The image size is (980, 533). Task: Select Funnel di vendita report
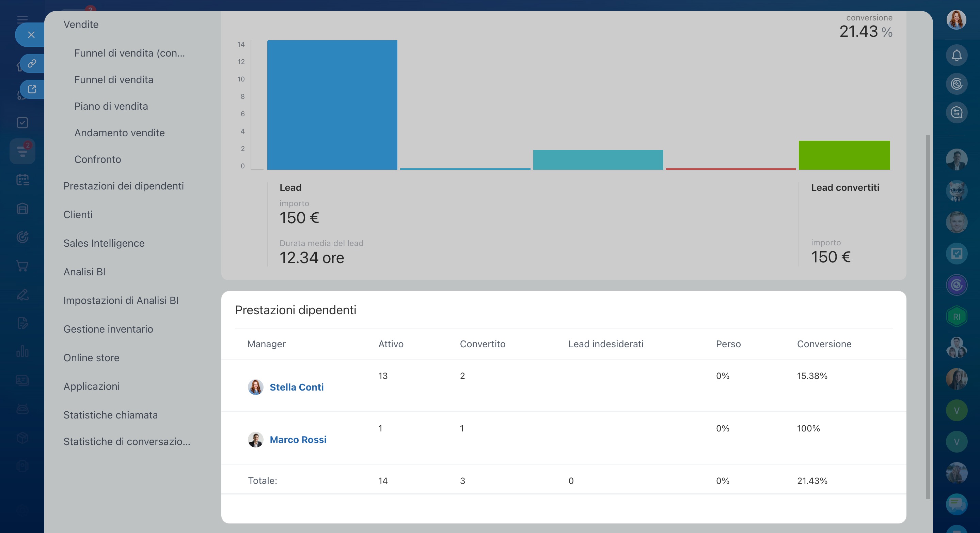point(114,79)
